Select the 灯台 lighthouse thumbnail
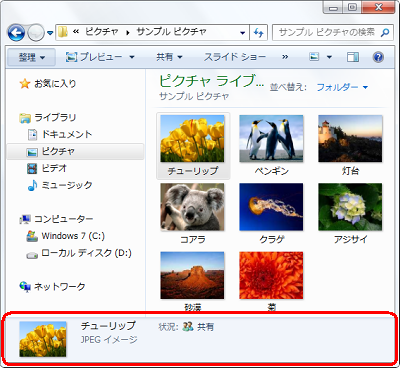 pos(350,139)
